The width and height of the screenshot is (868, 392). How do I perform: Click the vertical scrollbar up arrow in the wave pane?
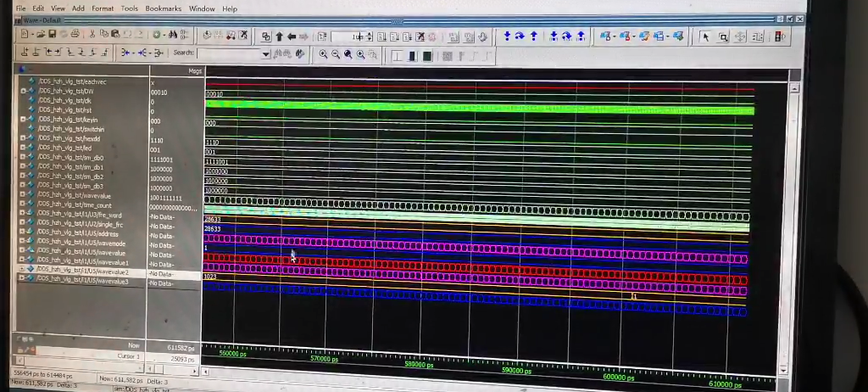click(x=794, y=88)
